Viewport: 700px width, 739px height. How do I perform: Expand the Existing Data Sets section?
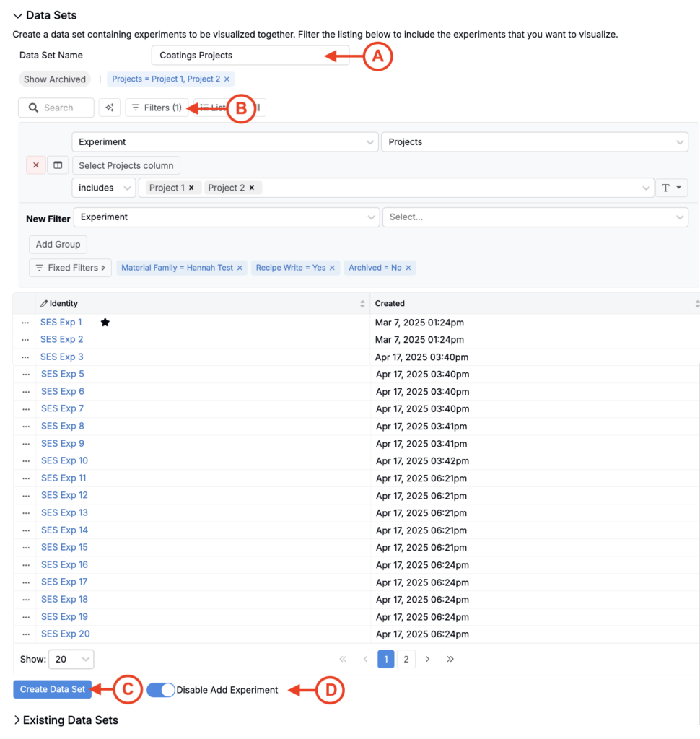click(x=65, y=720)
